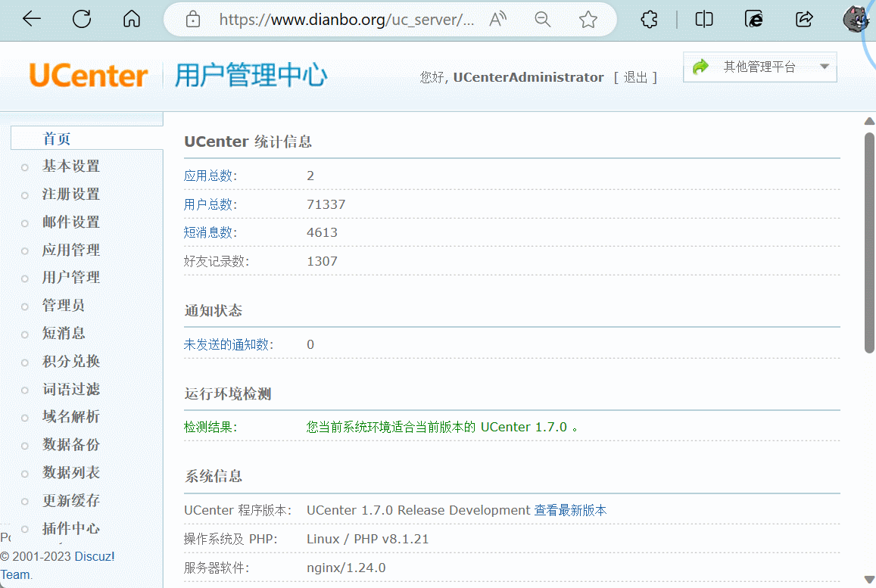
Task: Go to browser home icon
Action: (132, 19)
